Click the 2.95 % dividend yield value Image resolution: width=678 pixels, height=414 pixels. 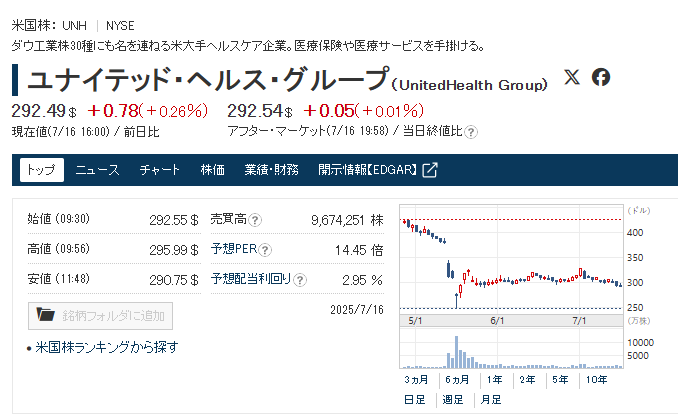362,280
